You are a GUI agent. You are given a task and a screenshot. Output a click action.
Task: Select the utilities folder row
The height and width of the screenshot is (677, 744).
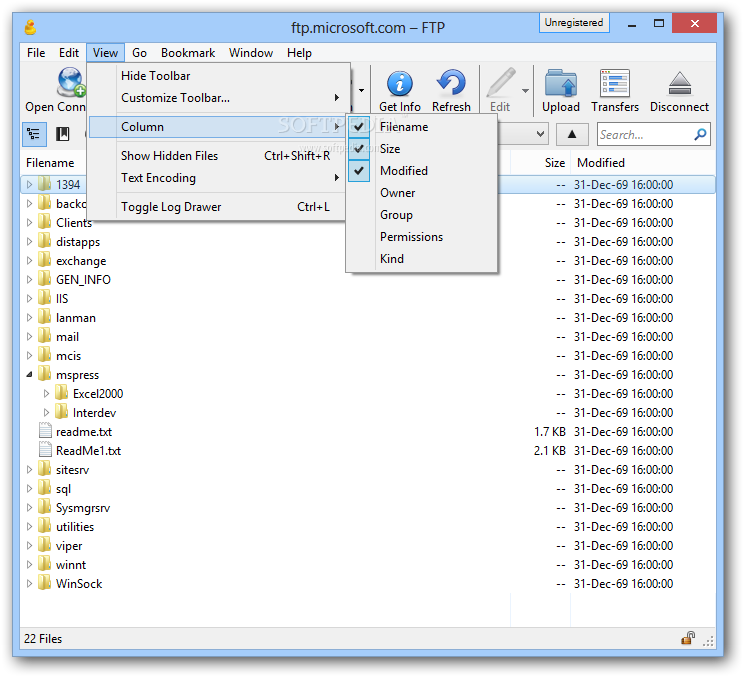point(368,527)
